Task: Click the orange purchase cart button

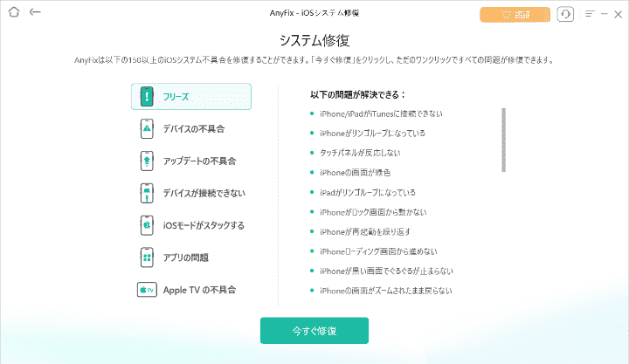Action: pyautogui.click(x=515, y=15)
